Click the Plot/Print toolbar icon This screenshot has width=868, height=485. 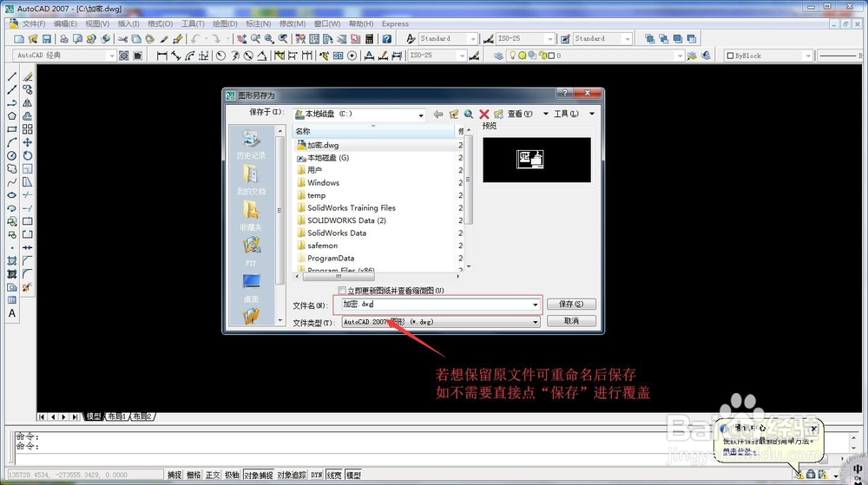63,39
